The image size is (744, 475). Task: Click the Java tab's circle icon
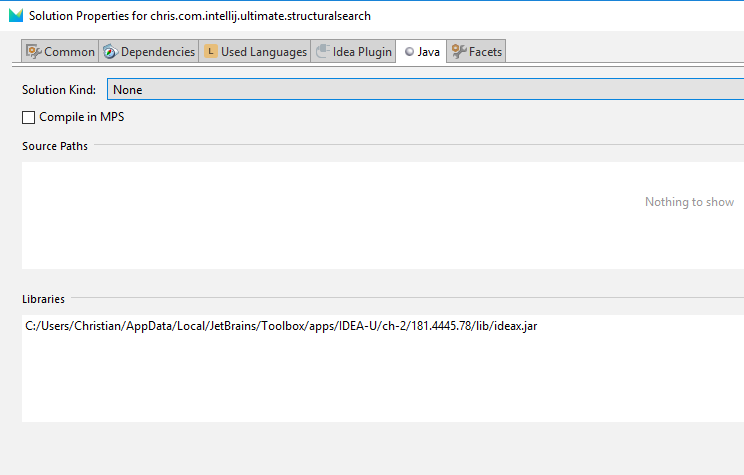(409, 52)
